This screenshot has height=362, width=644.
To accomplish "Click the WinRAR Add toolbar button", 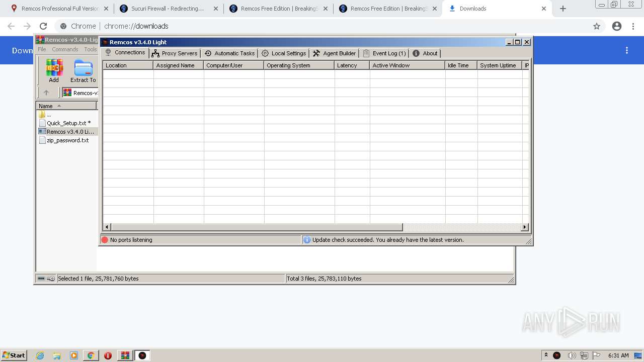I will pyautogui.click(x=54, y=71).
